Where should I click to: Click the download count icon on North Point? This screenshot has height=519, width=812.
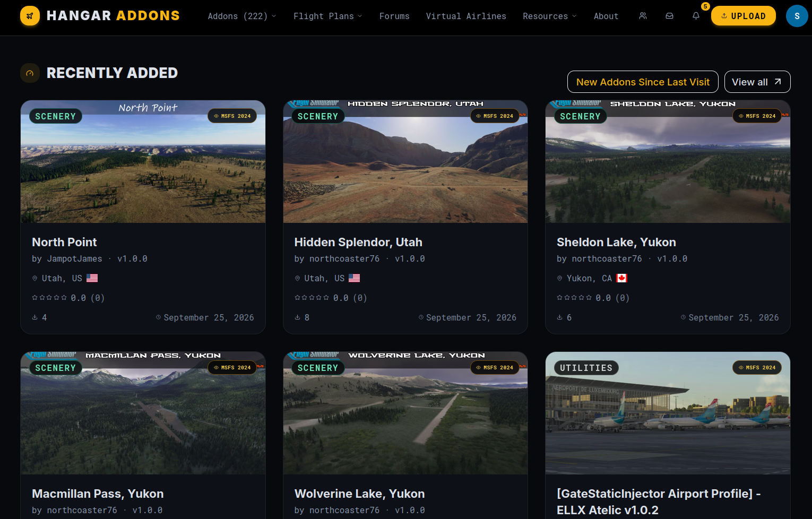coord(35,317)
